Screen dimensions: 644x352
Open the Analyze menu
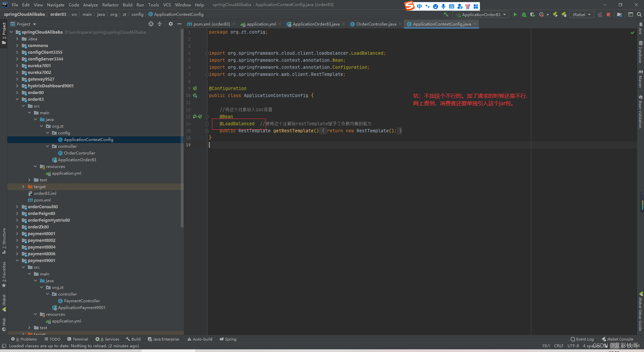91,5
